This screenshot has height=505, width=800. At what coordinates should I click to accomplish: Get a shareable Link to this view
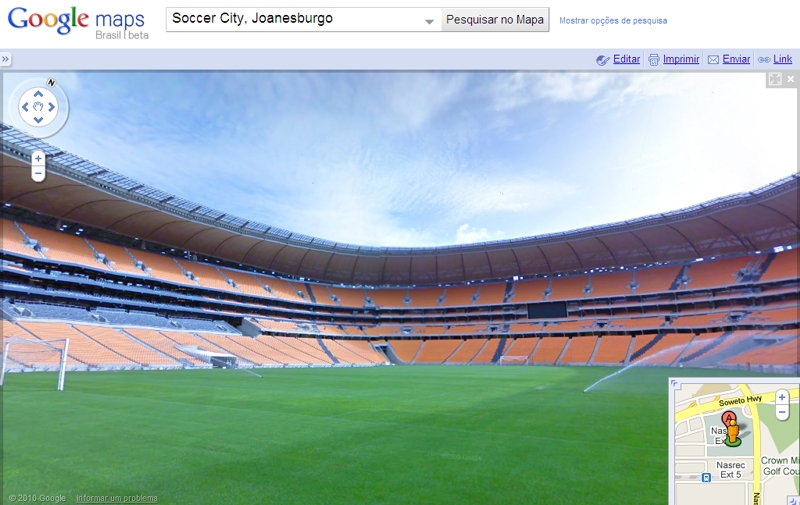pyautogui.click(x=783, y=59)
